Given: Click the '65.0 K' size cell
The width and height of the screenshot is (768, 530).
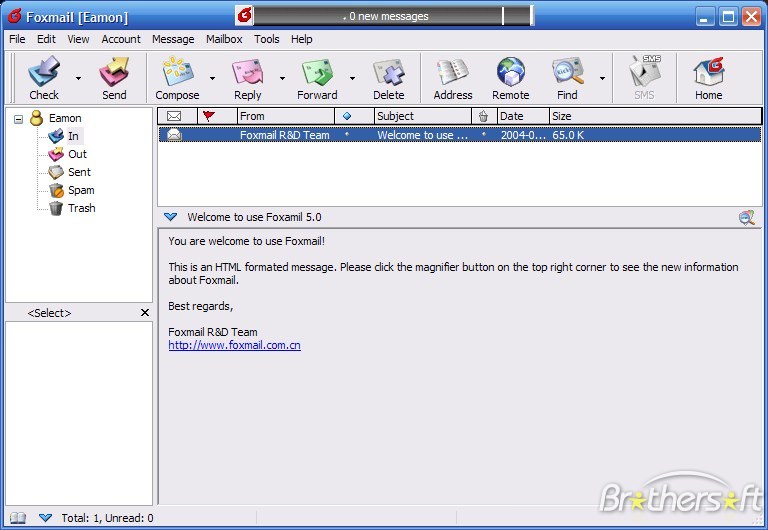Looking at the screenshot, I should pyautogui.click(x=568, y=135).
